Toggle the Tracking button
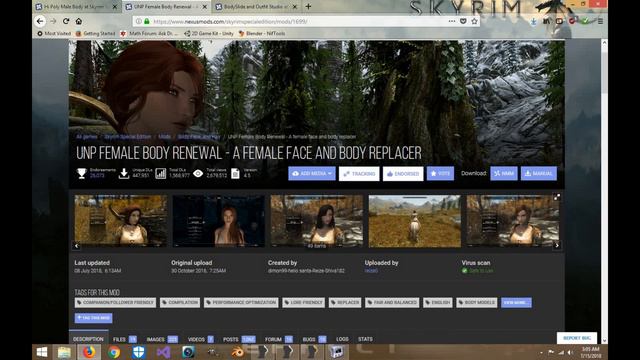The height and width of the screenshot is (360, 640). coord(359,173)
